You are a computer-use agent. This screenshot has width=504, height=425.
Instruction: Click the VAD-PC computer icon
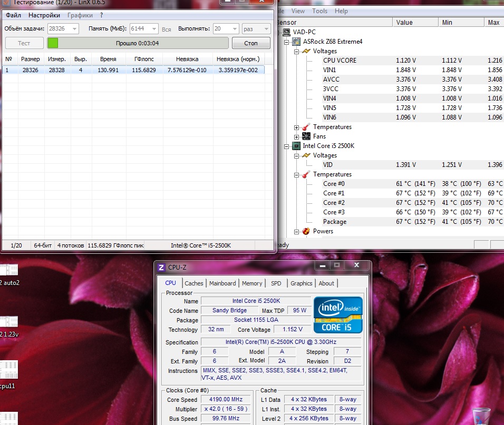286,32
